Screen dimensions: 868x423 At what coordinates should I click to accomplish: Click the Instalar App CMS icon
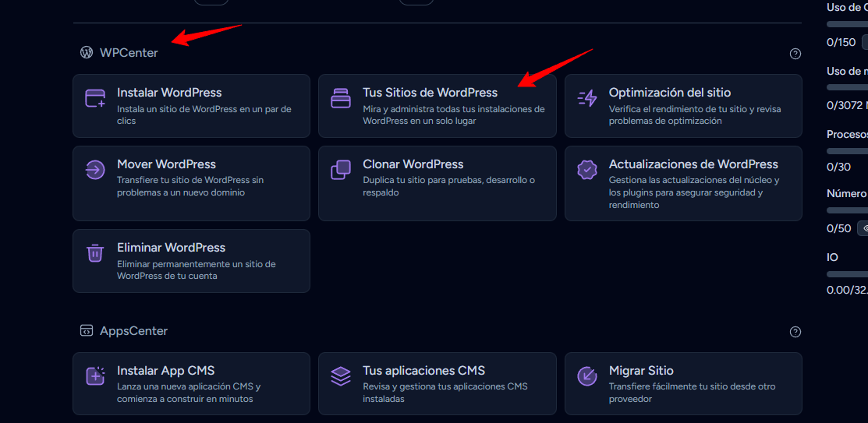tap(95, 376)
